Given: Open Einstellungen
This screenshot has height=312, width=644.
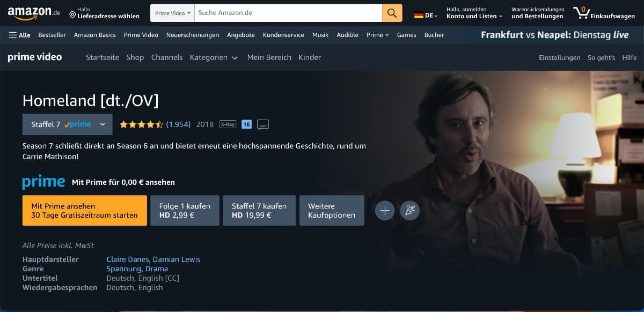Looking at the screenshot, I should [x=560, y=57].
